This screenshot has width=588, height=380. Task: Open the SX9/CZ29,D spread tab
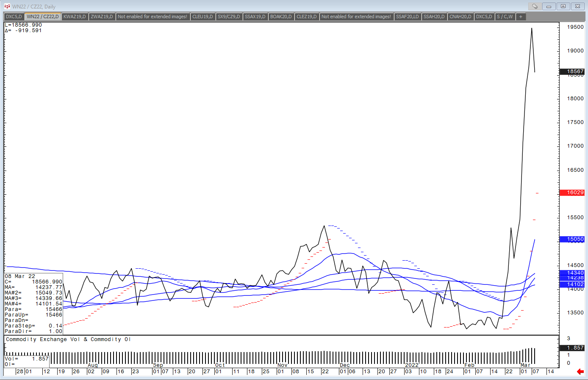point(229,17)
